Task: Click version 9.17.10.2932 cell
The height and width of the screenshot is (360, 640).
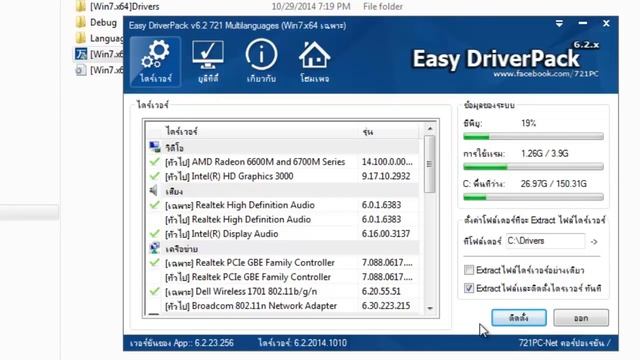Action: (386, 176)
